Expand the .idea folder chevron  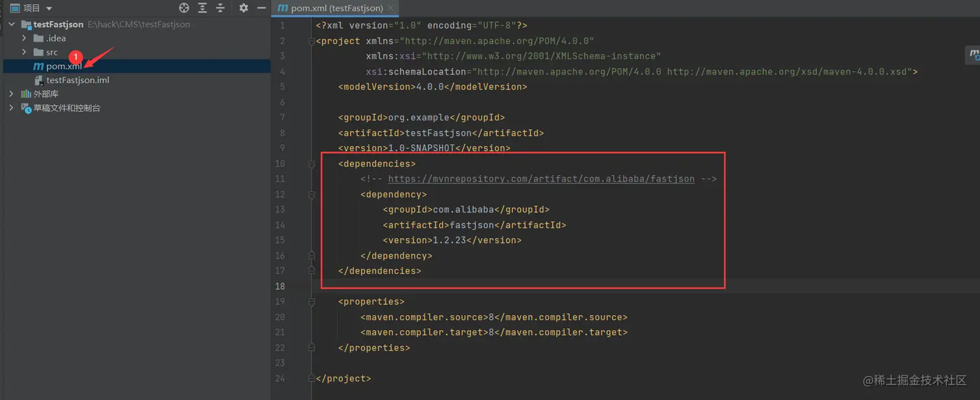tap(24, 38)
